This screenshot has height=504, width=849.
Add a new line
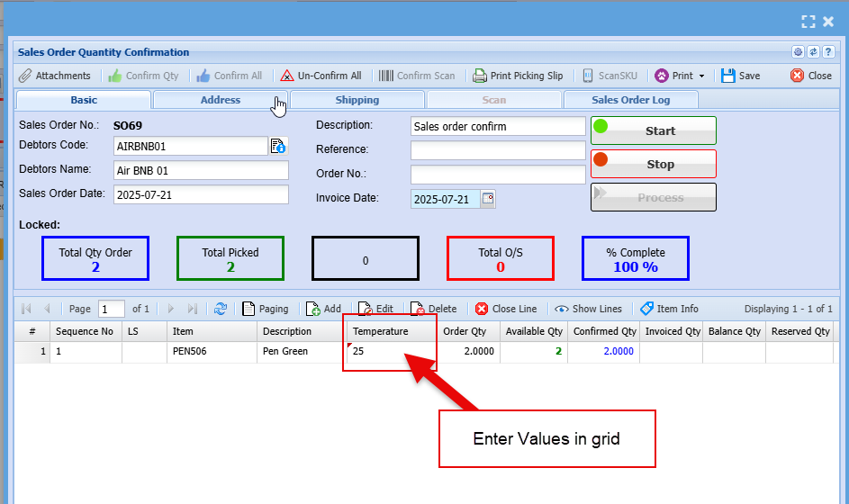pyautogui.click(x=324, y=309)
